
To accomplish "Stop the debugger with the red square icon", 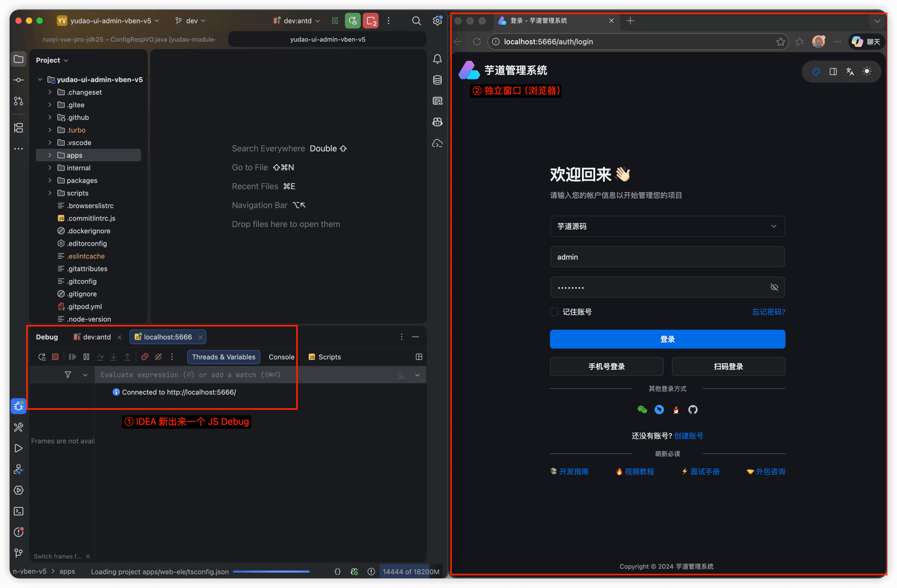I will click(x=55, y=357).
